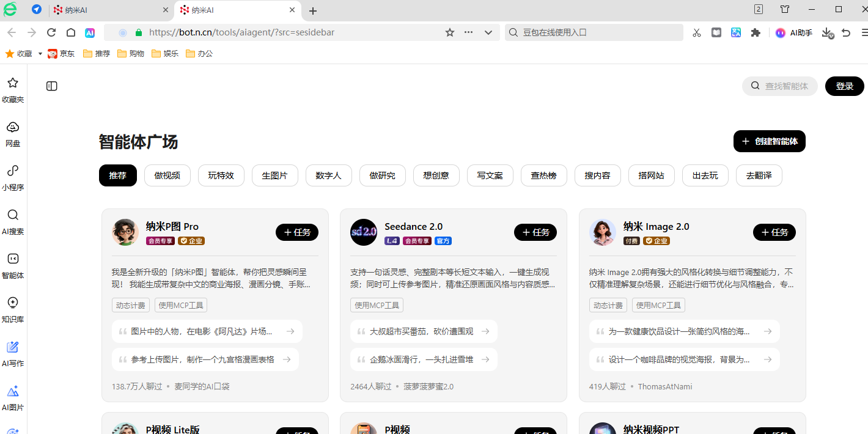This screenshot has height=434, width=868.
Task: Click the screenshot scissors icon in toolbar
Action: (697, 32)
